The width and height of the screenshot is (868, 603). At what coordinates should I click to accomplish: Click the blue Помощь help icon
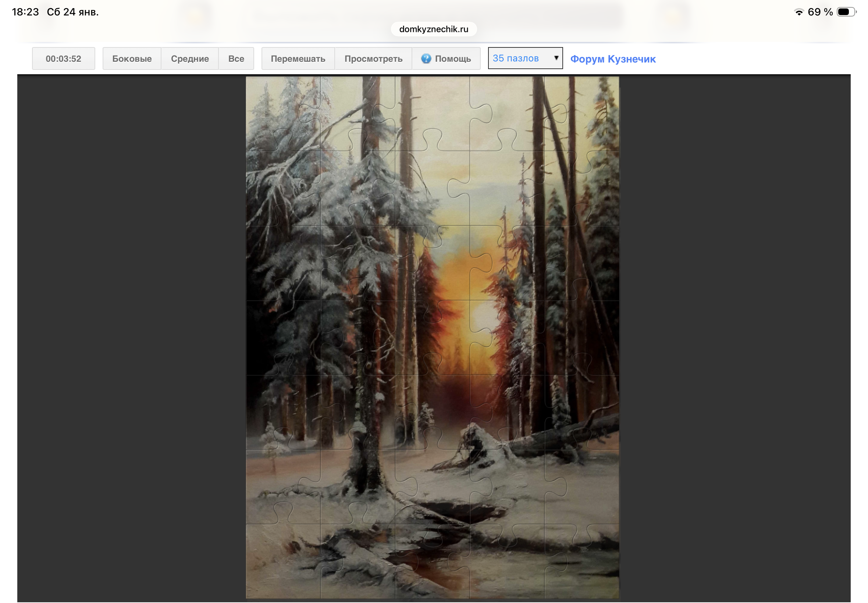coord(426,58)
